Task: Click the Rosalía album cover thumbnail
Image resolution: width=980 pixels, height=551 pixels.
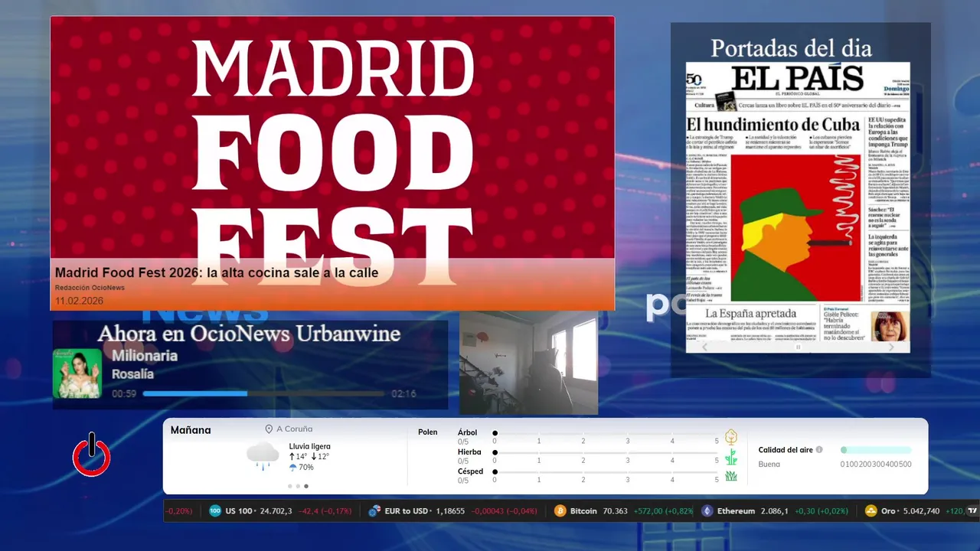Action: 77,373
